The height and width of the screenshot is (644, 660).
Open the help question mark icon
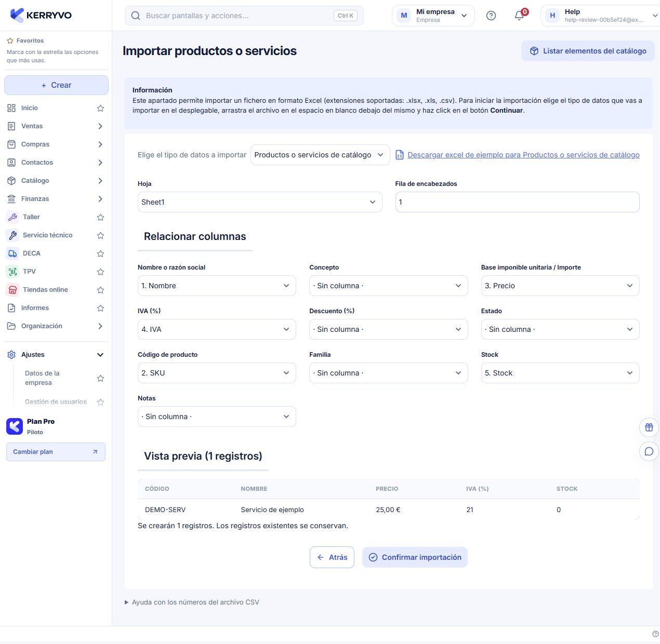[x=491, y=16]
